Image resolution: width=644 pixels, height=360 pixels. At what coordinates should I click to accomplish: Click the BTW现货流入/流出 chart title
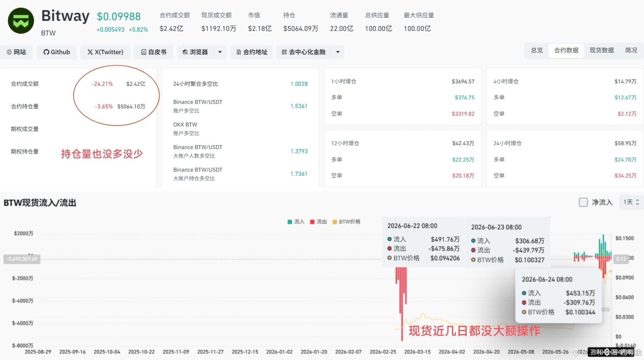[x=40, y=203]
